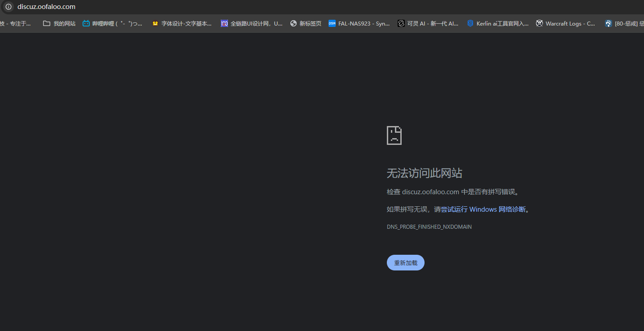Click the FAL-NAS923 DSM bookmark icon
The width and height of the screenshot is (644, 331).
[x=332, y=23]
